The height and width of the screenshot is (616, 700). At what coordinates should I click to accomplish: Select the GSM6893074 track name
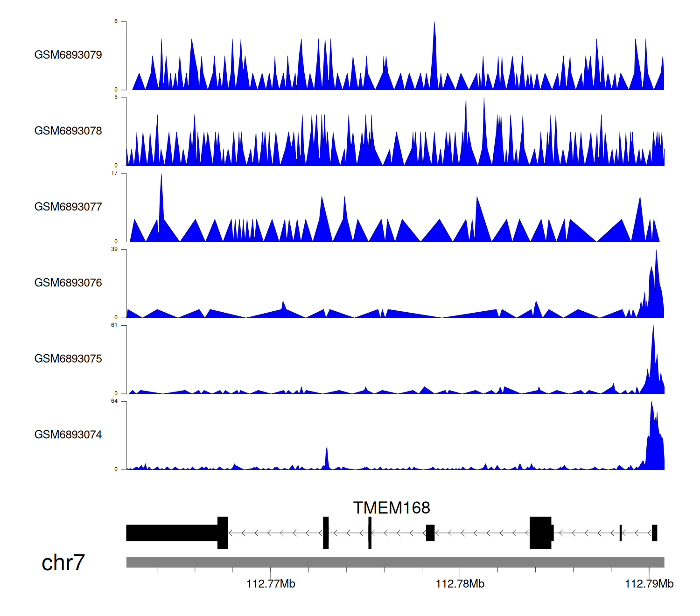[x=68, y=435]
